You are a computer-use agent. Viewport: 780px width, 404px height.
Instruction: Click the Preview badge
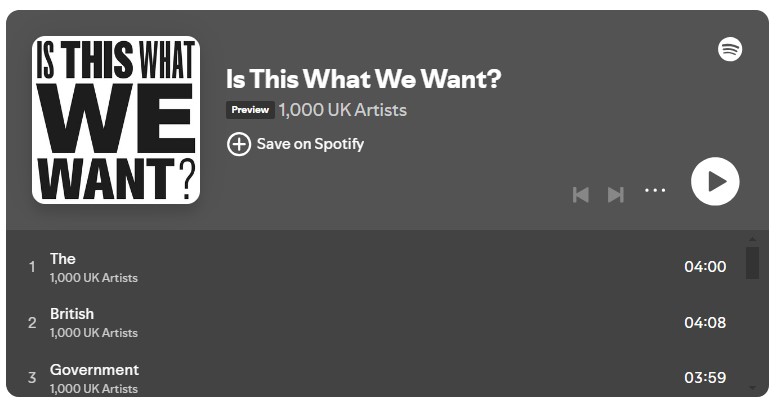pyautogui.click(x=250, y=110)
